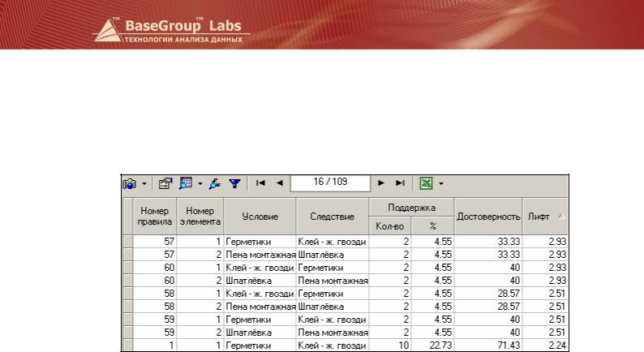Sort by the Номер элемента column header
Image resolution: width=644 pixels, height=352 pixels.
[x=200, y=217]
